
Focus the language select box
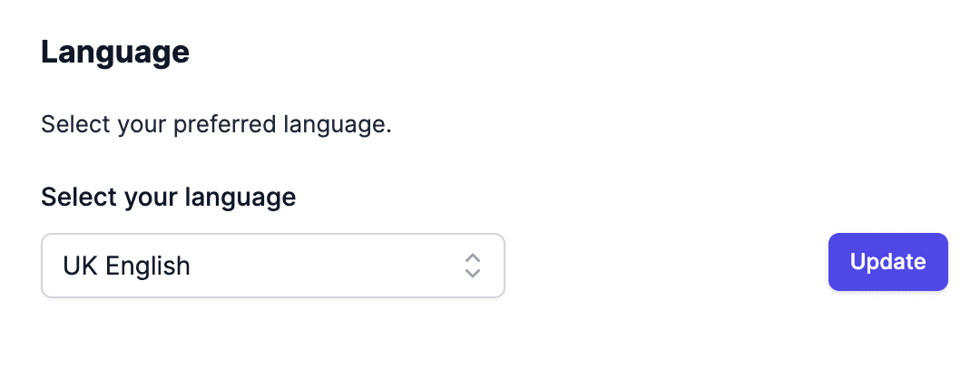point(272,266)
